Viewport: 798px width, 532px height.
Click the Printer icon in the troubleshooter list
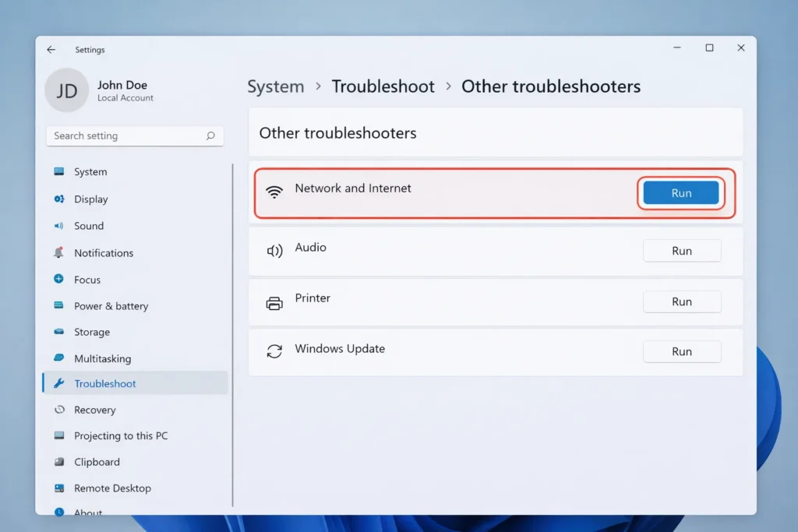274,301
